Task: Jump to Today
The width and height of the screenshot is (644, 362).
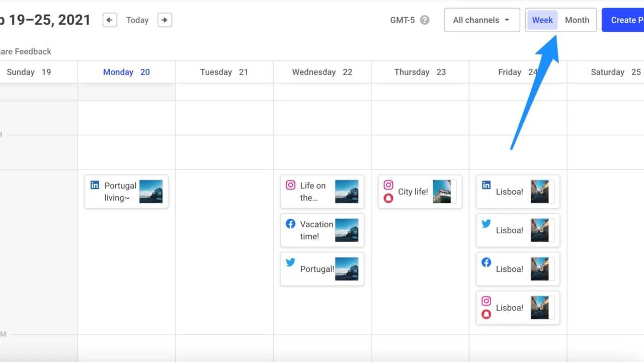Action: [x=137, y=20]
